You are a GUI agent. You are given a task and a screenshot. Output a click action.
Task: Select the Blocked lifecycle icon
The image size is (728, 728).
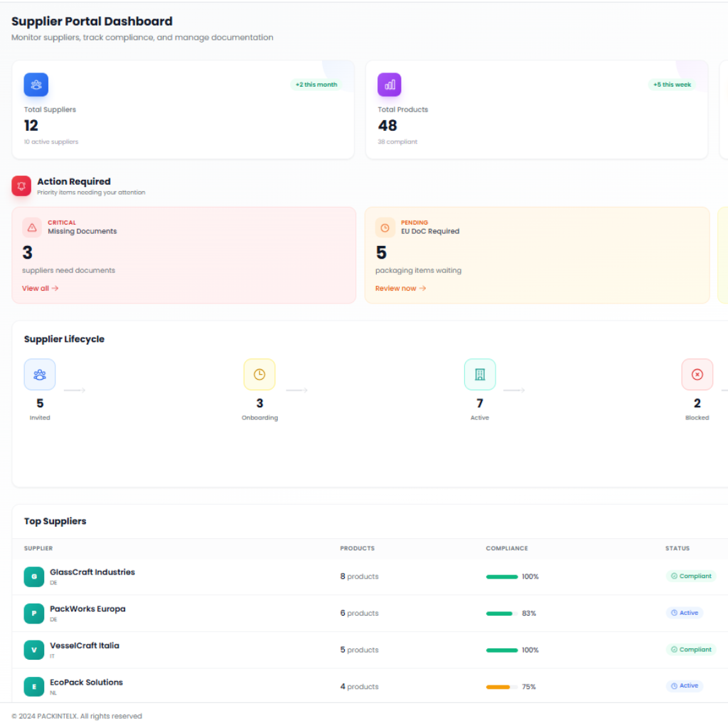[697, 375]
